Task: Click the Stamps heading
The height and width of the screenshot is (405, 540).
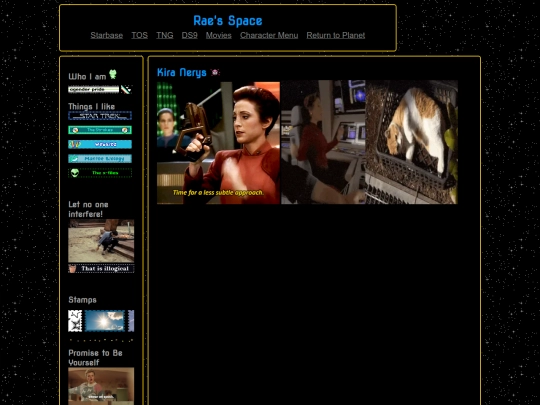Action: point(82,300)
